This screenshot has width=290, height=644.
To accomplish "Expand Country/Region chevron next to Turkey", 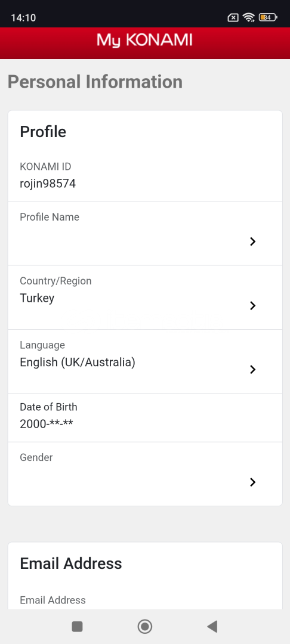I will (x=252, y=305).
